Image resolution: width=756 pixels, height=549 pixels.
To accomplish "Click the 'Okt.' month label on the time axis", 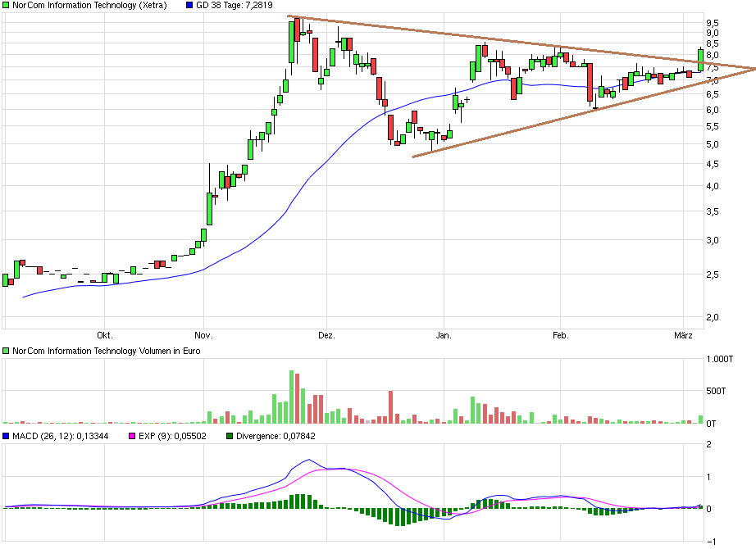I will pyautogui.click(x=105, y=335).
